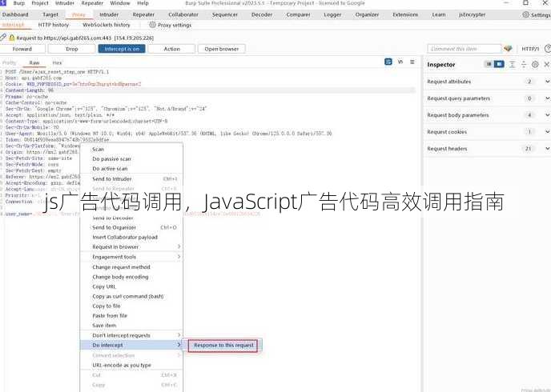The image size is (551, 392).
Task: Switch to WebSockets history sub-tab
Action: click(x=107, y=25)
